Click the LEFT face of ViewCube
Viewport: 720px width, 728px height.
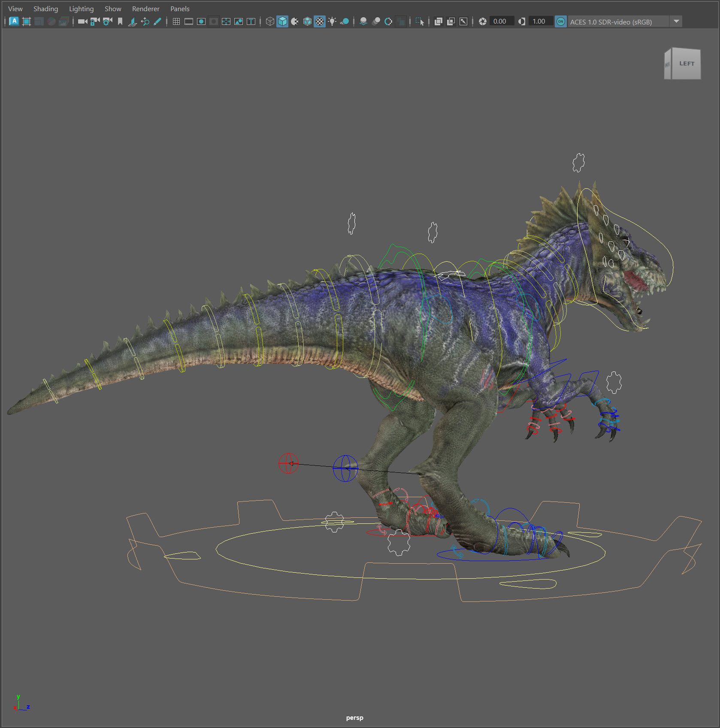point(686,63)
